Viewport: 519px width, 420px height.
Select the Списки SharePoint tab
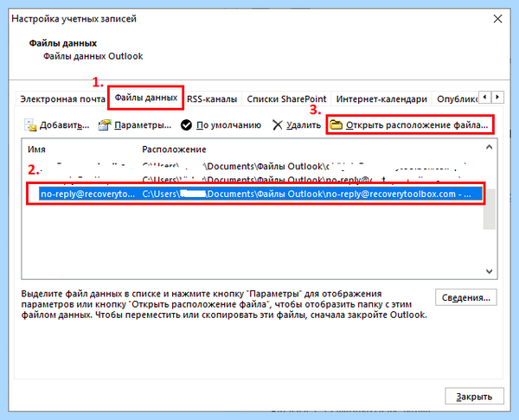point(286,99)
